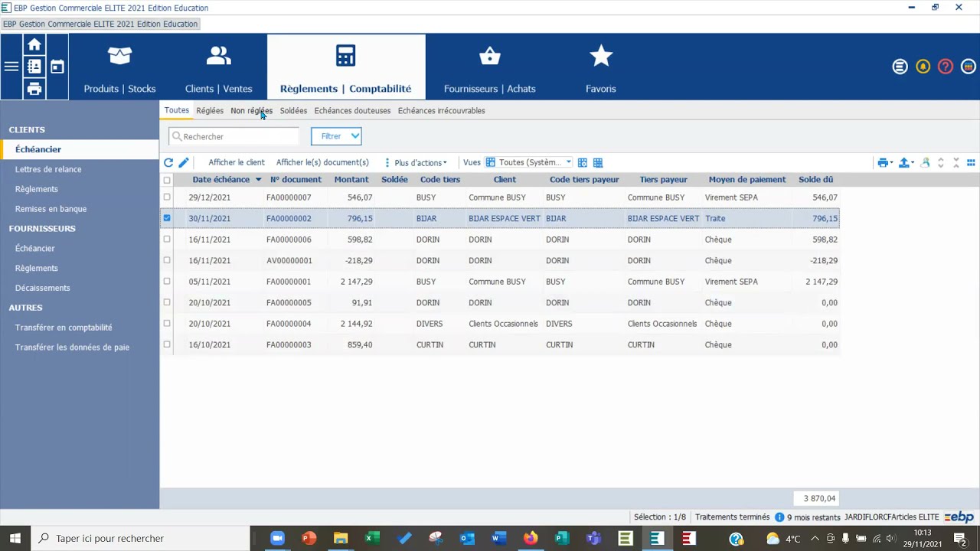The height and width of the screenshot is (551, 980).
Task: Open the Clients | Ventes module
Action: point(219,67)
